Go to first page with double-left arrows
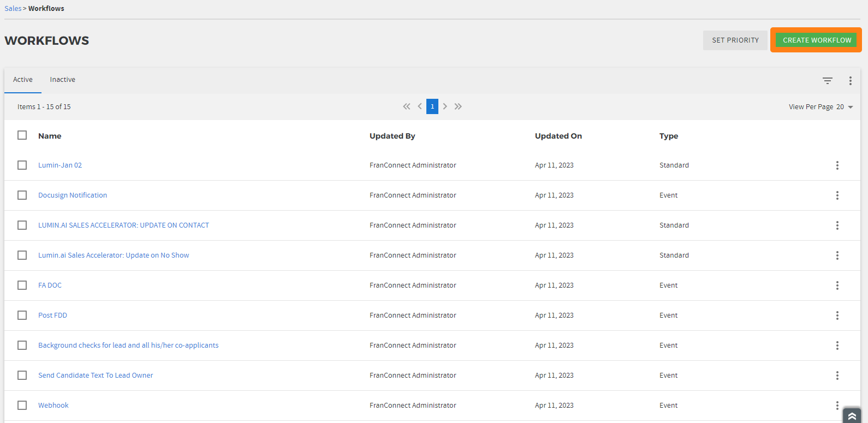868x423 pixels. tap(407, 106)
